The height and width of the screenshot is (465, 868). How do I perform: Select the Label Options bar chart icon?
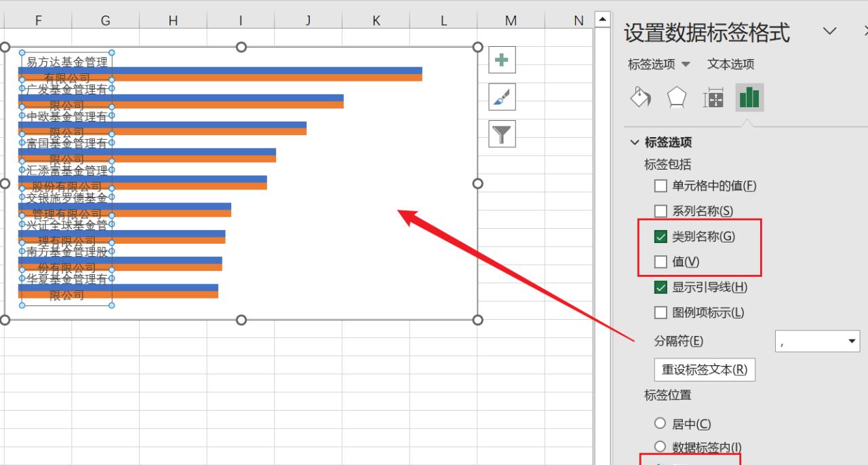[749, 98]
